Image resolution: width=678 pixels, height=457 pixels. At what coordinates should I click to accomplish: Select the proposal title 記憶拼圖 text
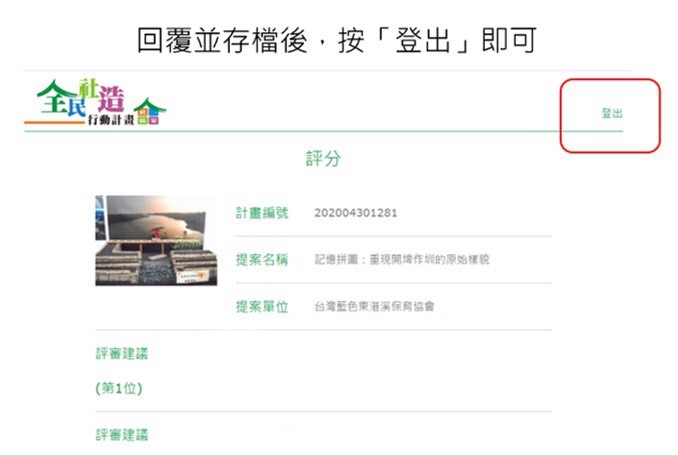tap(402, 260)
